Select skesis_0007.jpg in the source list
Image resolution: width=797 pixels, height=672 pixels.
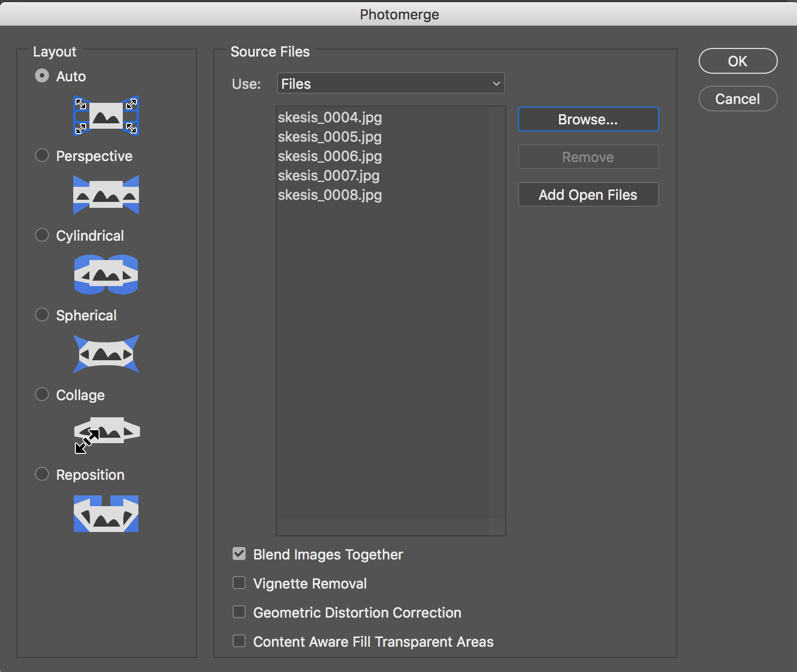(x=329, y=176)
